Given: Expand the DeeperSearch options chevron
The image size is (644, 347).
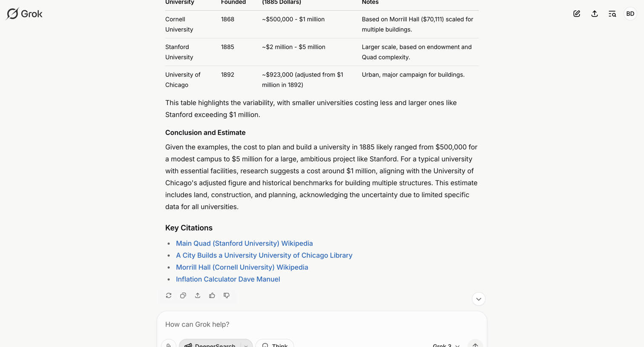Looking at the screenshot, I should [x=246, y=344].
